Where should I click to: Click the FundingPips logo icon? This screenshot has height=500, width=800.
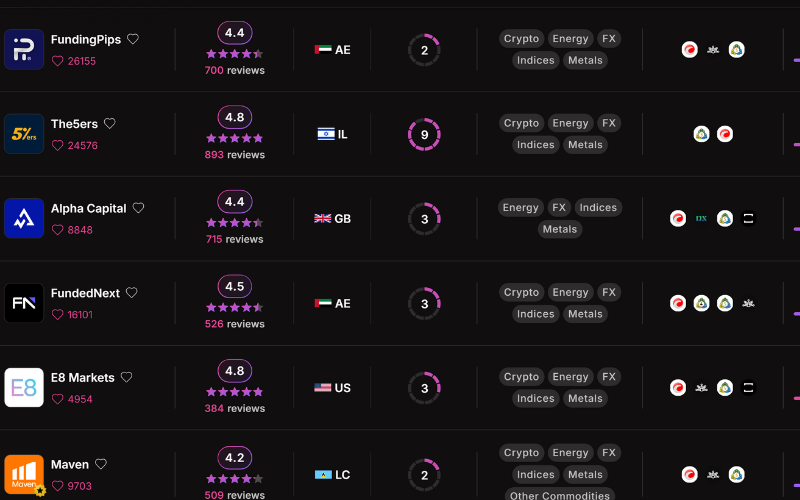24,50
